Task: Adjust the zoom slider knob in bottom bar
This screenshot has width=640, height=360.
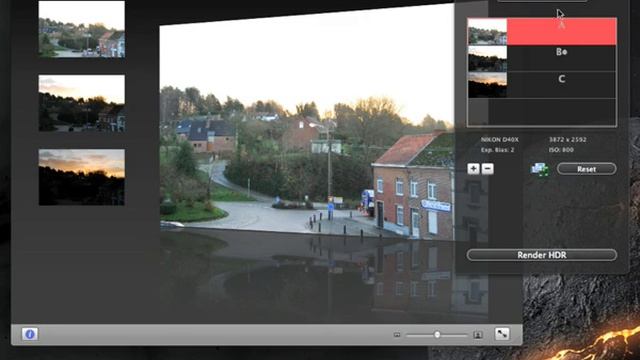Action: 437,335
